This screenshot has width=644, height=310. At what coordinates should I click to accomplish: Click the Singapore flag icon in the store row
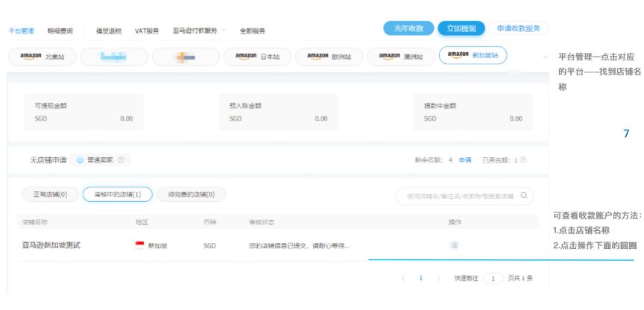click(x=139, y=245)
